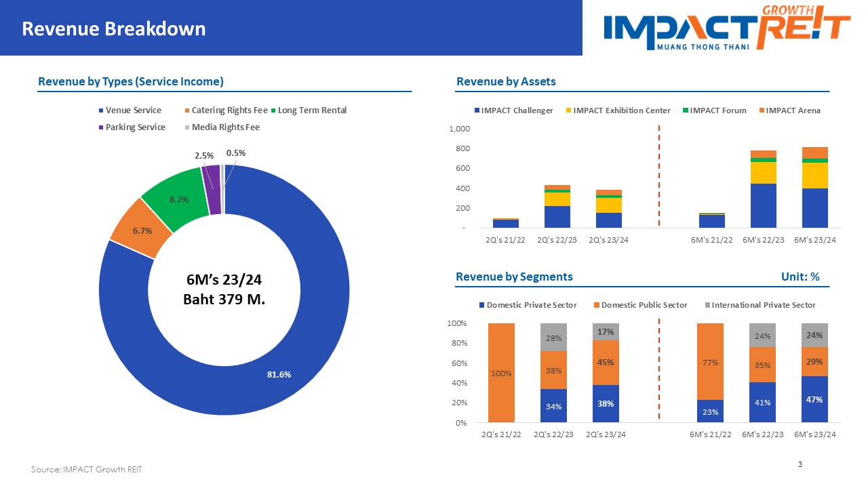Click the Long Term Rental legend swatch

coord(273,110)
